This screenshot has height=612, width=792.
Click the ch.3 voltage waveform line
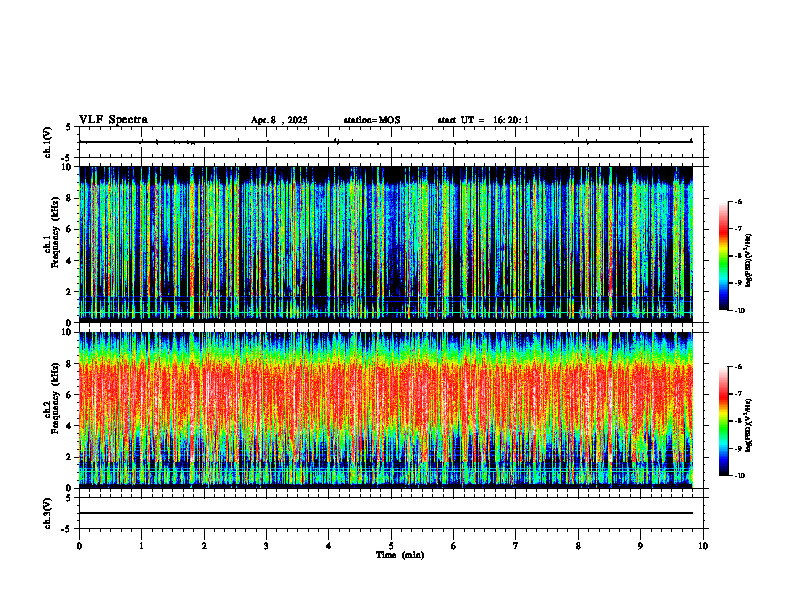coord(386,513)
